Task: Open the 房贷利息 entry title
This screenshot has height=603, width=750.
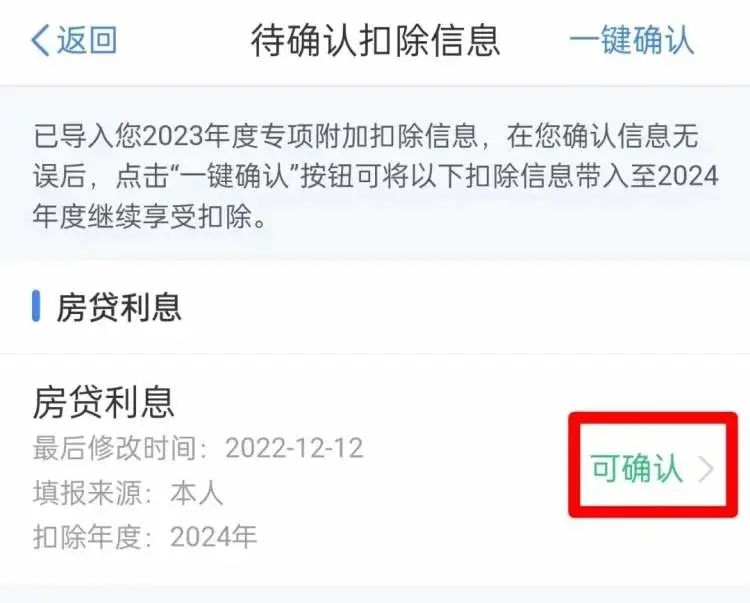Action: (103, 402)
